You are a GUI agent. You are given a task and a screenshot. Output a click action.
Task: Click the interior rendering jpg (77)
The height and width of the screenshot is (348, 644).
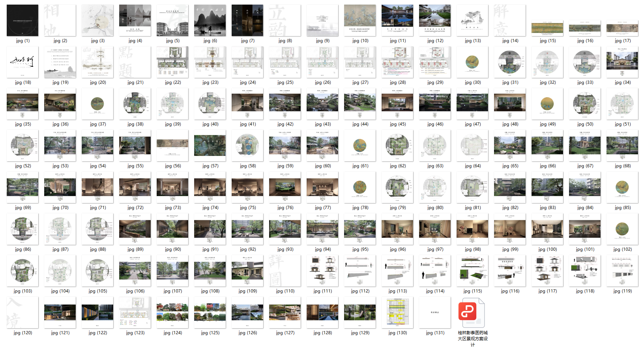[x=323, y=187]
